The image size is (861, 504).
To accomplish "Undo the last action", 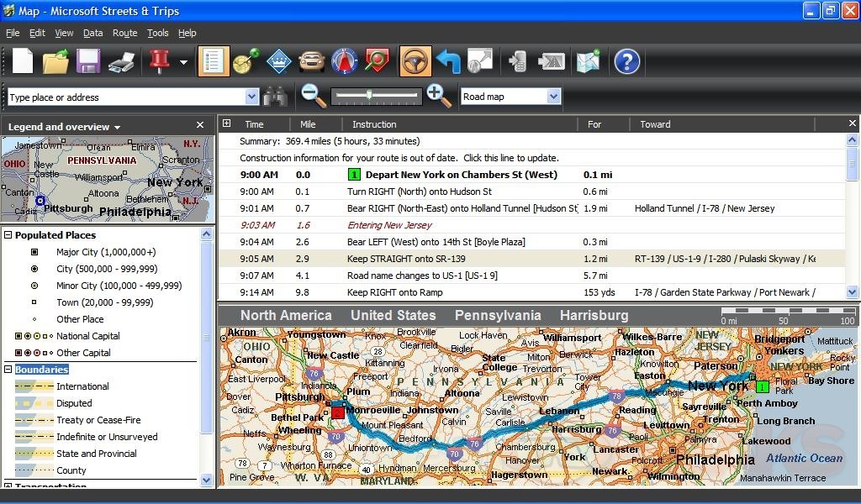I will point(447,60).
